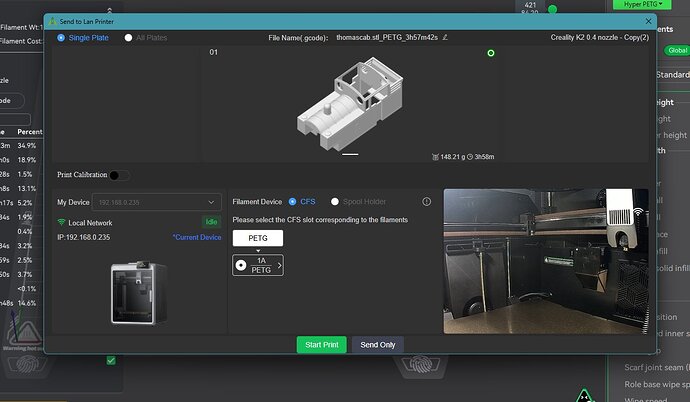690x402 pixels.
Task: Click the Current Device link
Action: [x=197, y=237]
